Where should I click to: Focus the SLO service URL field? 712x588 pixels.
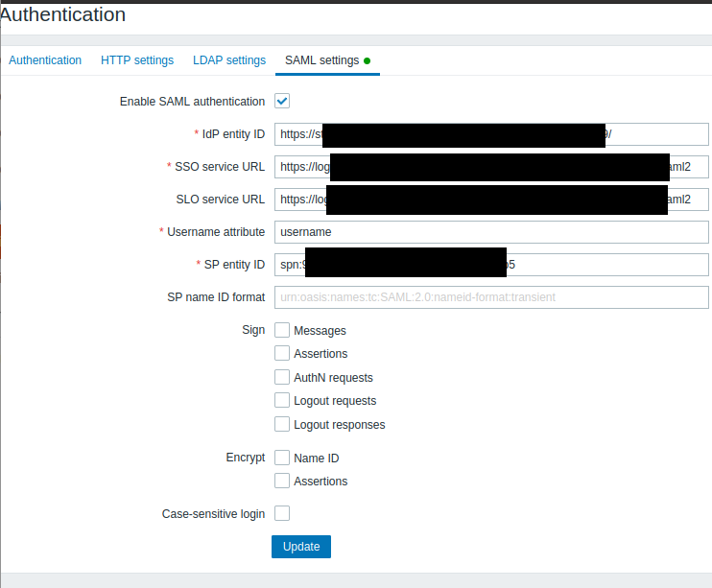coord(491,200)
